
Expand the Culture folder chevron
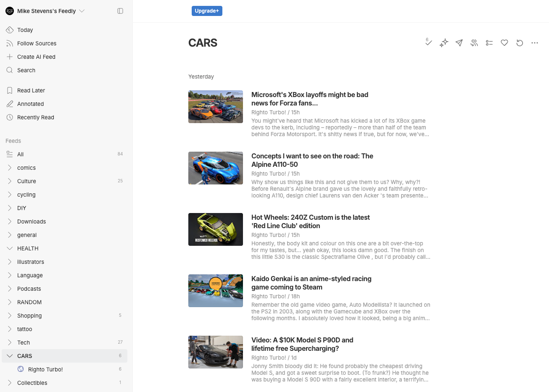click(10, 181)
